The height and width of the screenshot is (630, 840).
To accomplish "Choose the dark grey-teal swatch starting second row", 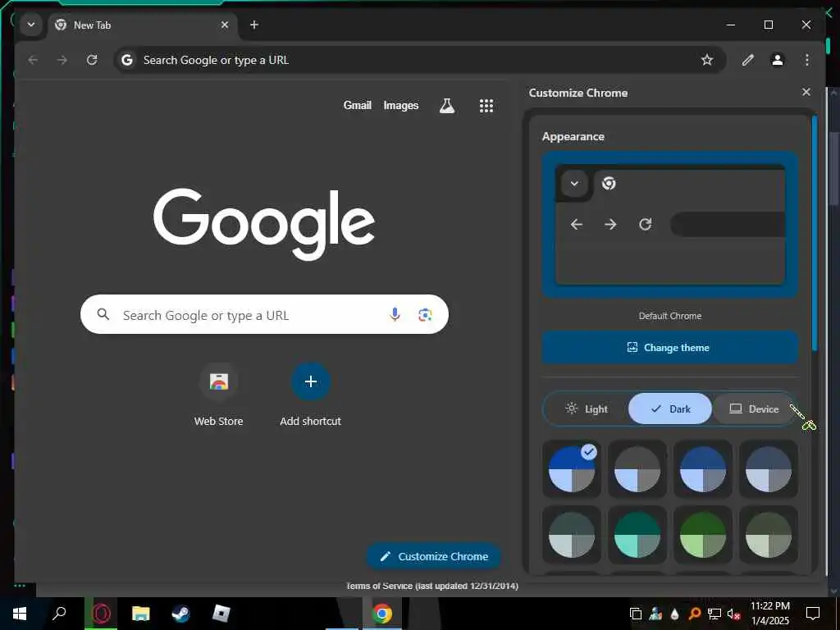I will pos(572,535).
